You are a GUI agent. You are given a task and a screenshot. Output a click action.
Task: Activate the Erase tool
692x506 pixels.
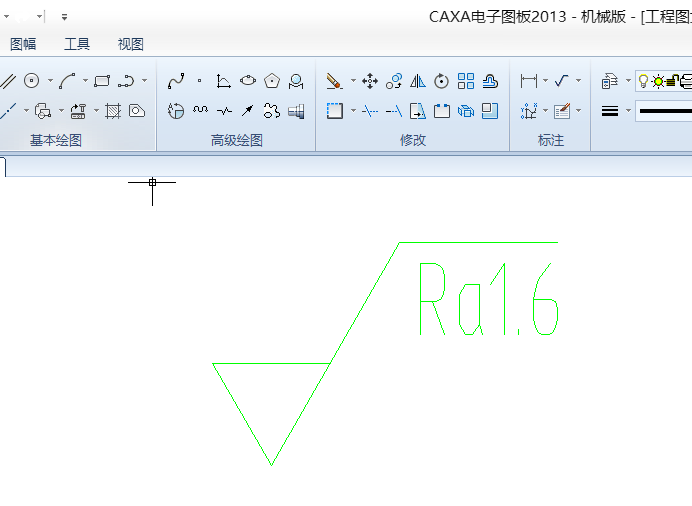(334, 81)
